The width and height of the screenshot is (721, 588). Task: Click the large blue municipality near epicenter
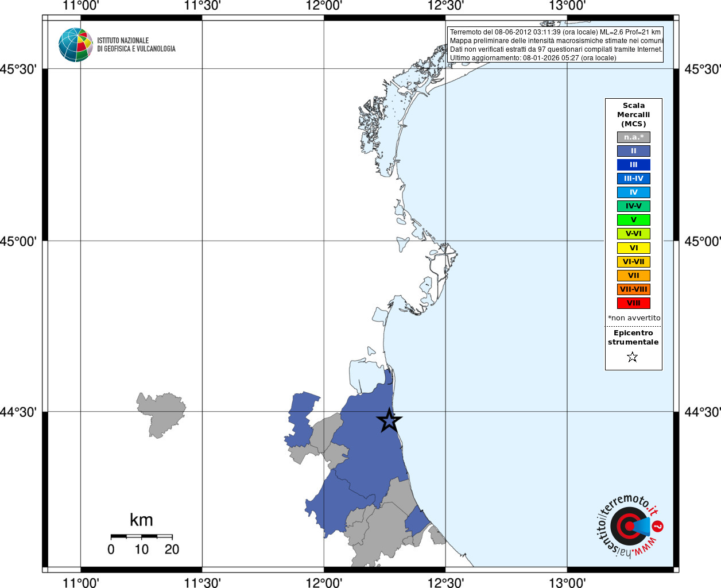click(x=367, y=442)
